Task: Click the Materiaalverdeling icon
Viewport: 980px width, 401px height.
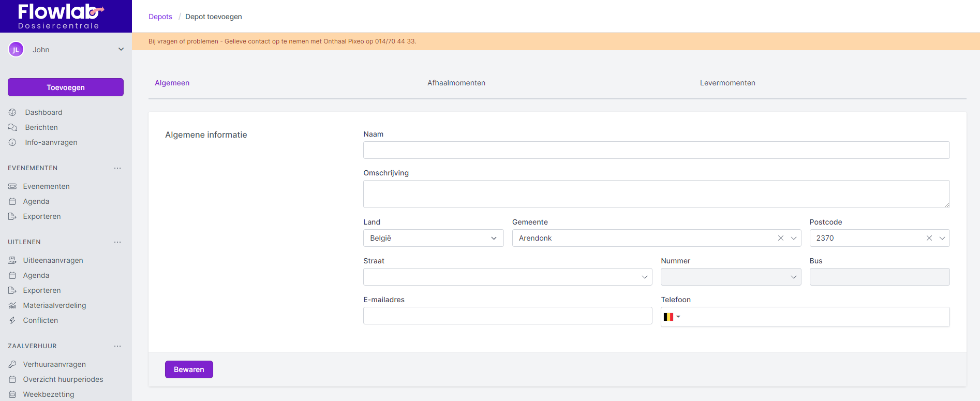Action: coord(12,305)
